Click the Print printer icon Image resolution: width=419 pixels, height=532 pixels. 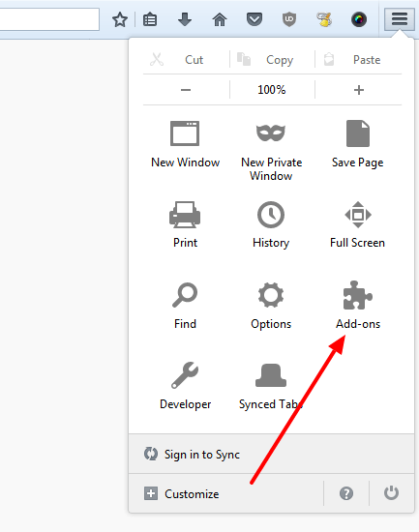185,215
